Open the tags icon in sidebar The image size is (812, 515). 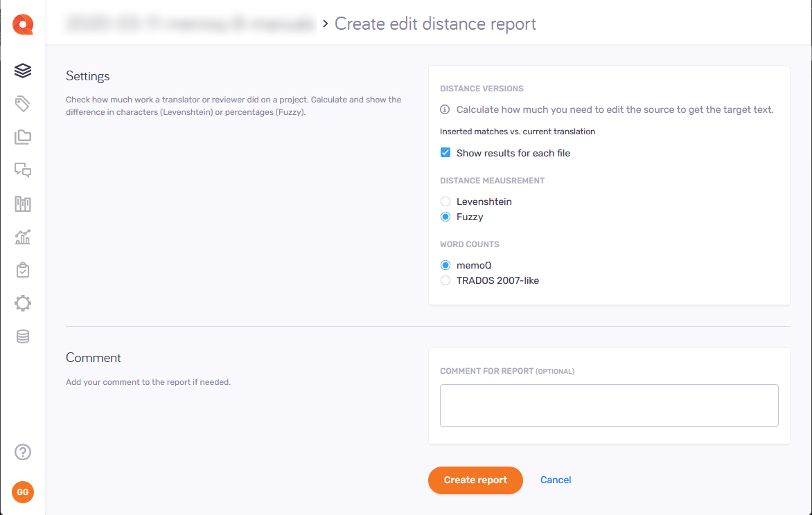pos(23,104)
